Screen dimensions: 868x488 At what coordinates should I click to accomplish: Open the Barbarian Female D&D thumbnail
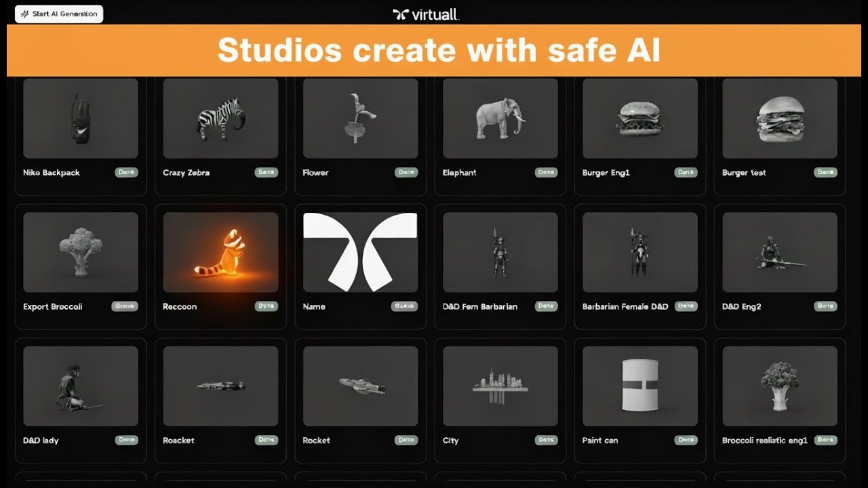(x=639, y=252)
